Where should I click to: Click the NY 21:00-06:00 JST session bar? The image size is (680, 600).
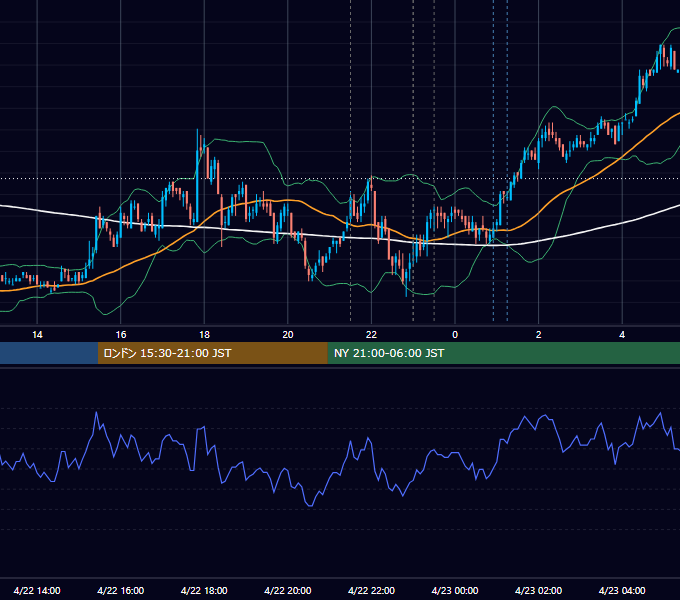point(503,353)
